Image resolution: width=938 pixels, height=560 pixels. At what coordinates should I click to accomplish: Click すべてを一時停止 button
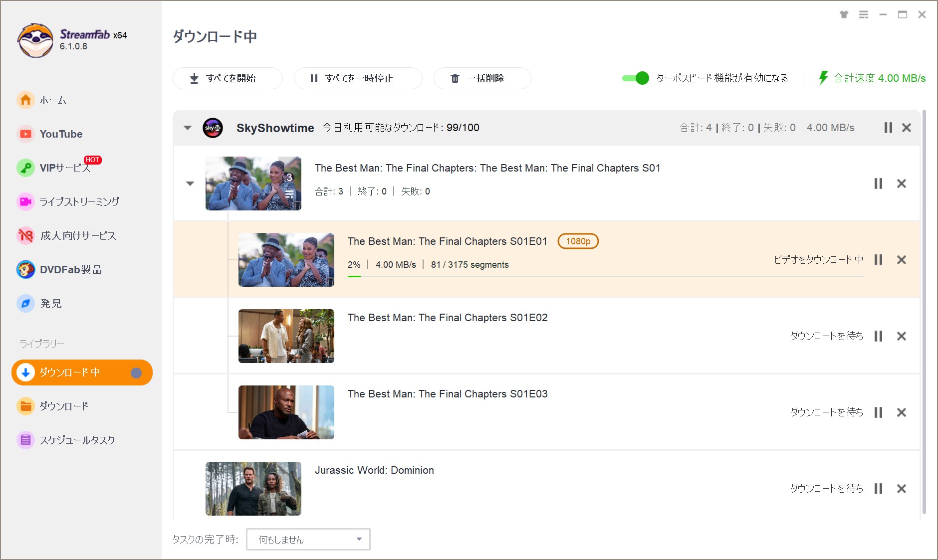[x=358, y=78]
